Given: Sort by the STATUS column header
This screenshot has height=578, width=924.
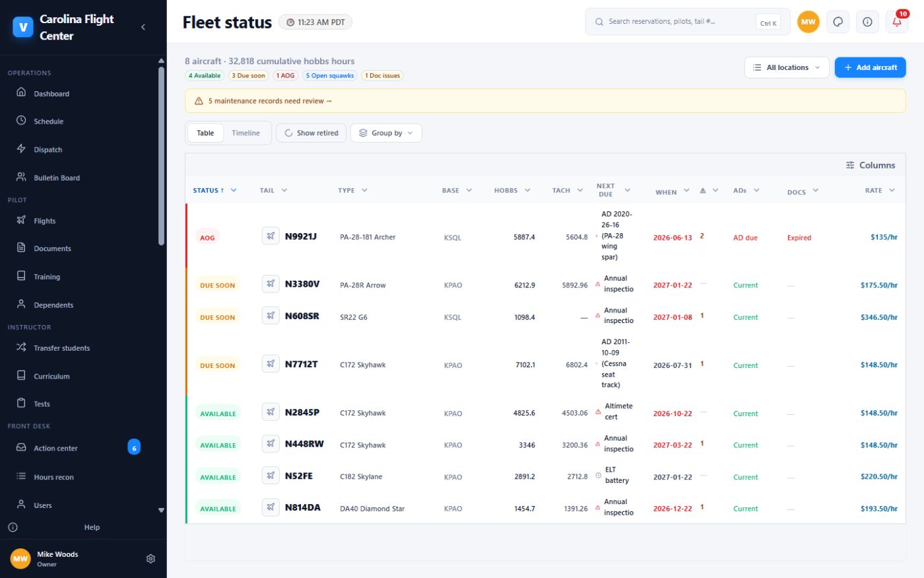Looking at the screenshot, I should 208,190.
